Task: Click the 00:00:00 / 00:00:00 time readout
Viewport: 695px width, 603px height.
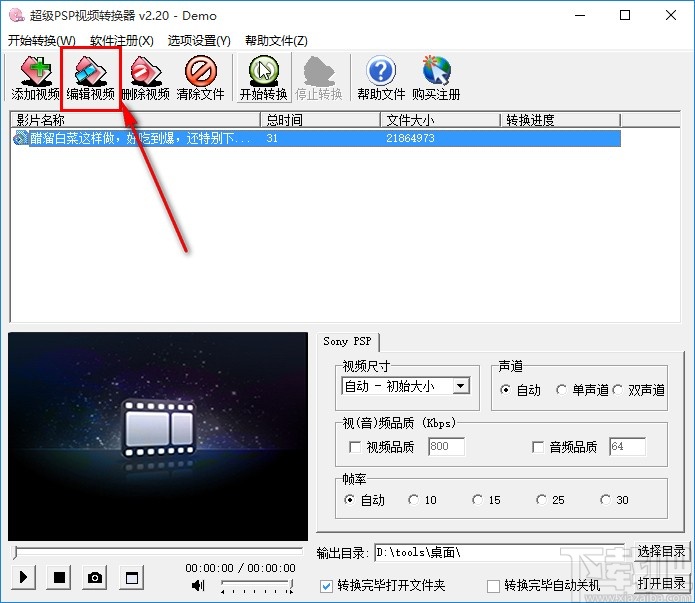Action: click(x=240, y=568)
